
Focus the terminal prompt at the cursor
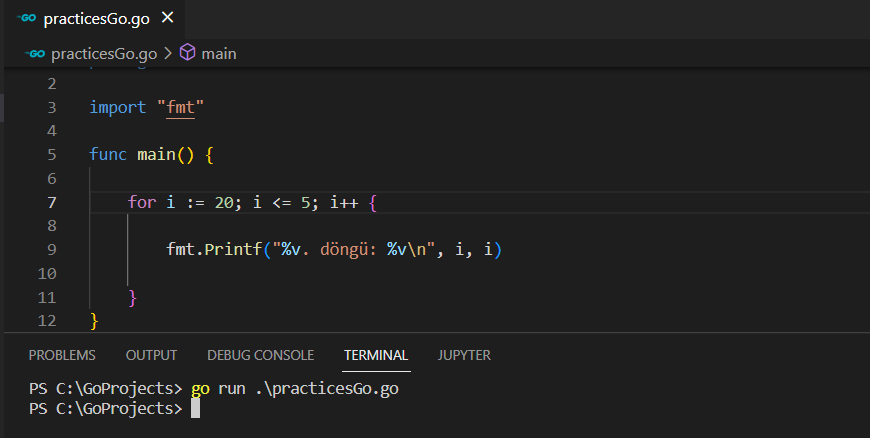click(195, 409)
